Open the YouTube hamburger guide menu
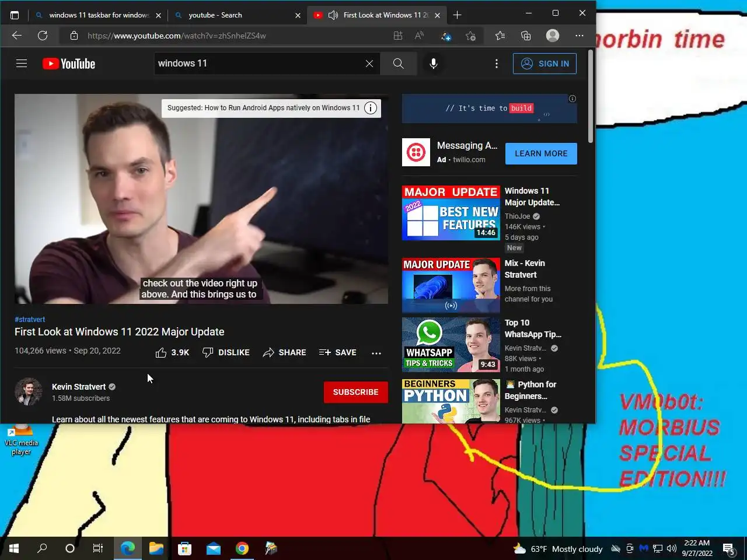 [22, 64]
